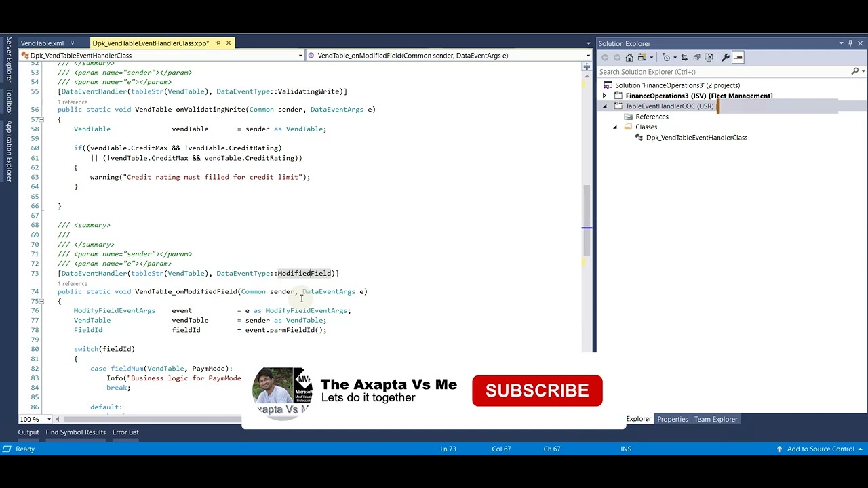Collapse code region at line 57
868x488 pixels.
click(x=43, y=119)
